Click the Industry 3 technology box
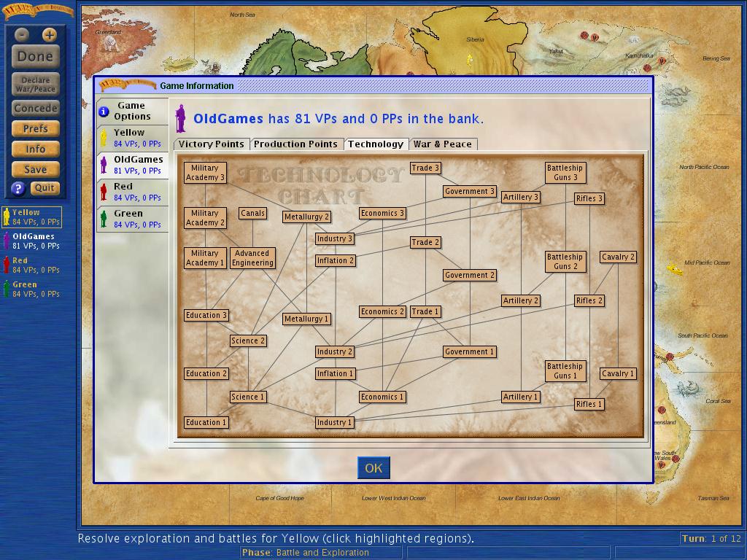Screen dimensions: 747x560 (335, 239)
